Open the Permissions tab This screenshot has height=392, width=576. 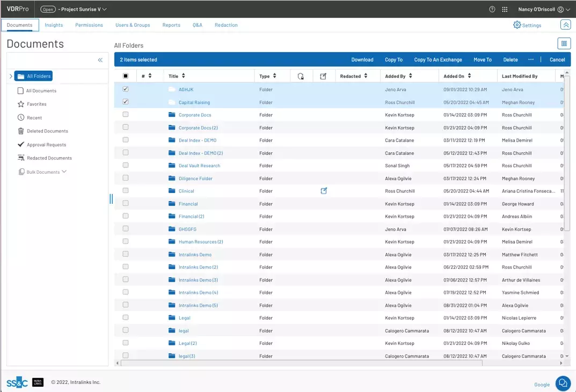89,25
